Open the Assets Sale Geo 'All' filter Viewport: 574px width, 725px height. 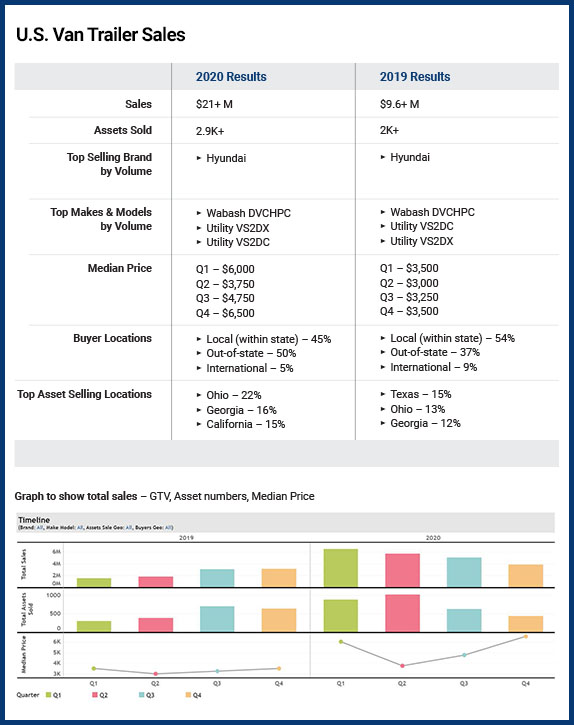[x=129, y=528]
